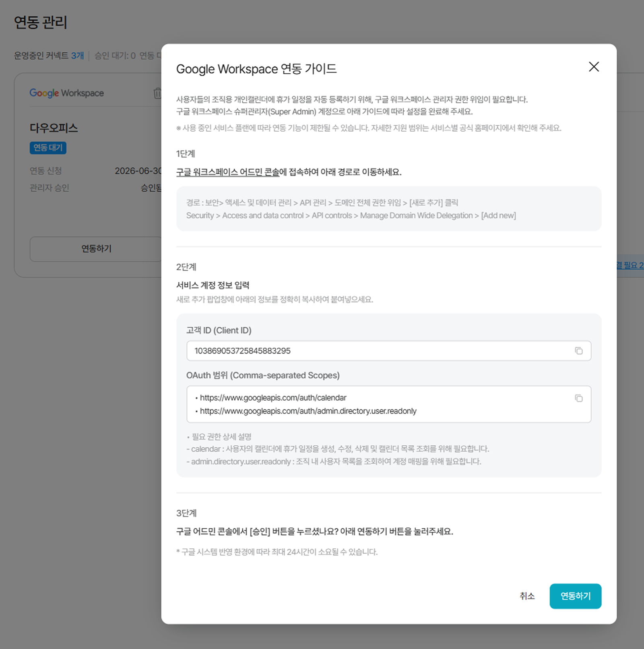
Task: Click the 승인 대기: 0 status text
Action: click(115, 56)
